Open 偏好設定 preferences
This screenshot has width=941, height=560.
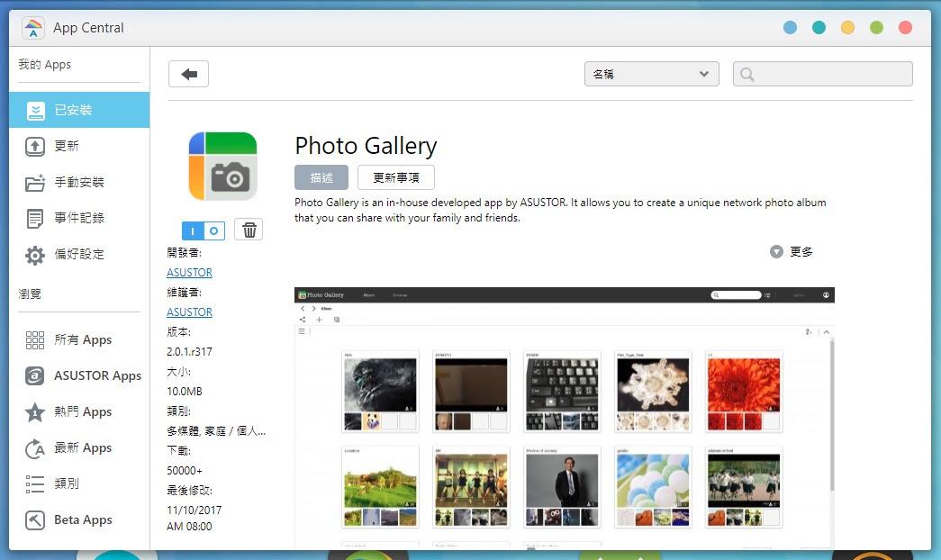[x=79, y=254]
